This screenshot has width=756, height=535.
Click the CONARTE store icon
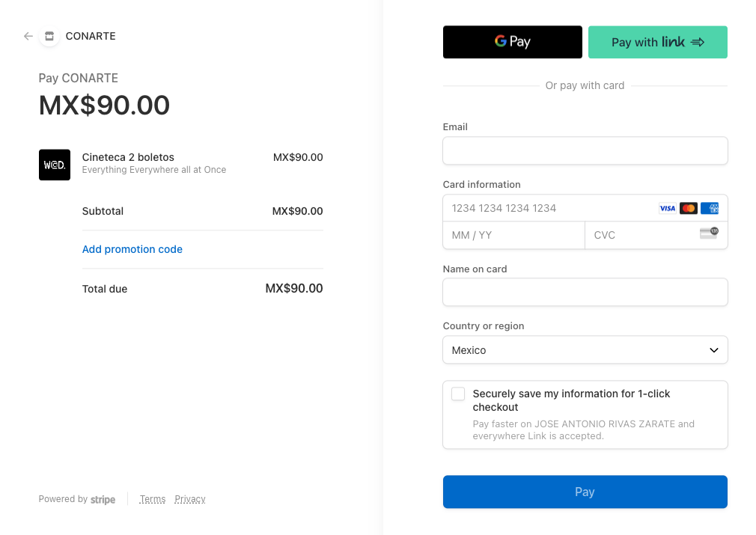pos(49,36)
